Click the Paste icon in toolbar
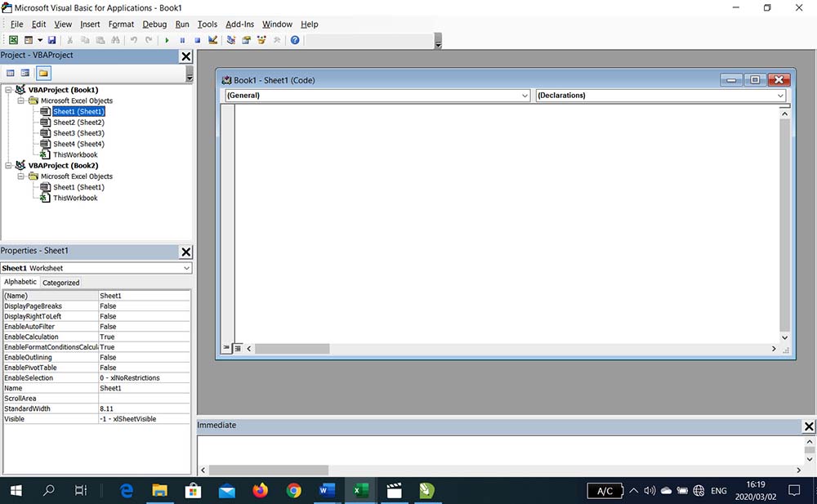The width and height of the screenshot is (817, 504). tap(100, 40)
